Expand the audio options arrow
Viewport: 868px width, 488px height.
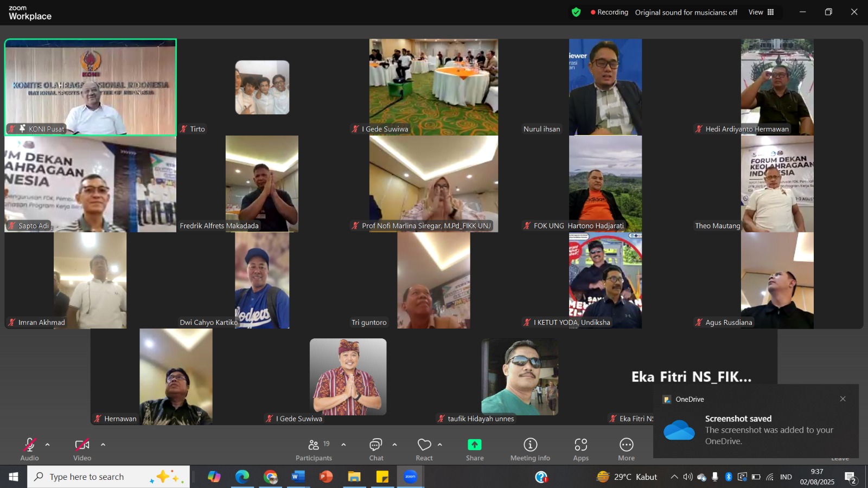click(x=48, y=445)
